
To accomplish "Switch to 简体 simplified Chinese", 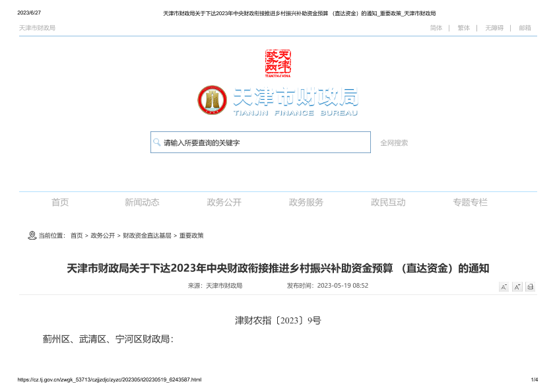I will (436, 28).
